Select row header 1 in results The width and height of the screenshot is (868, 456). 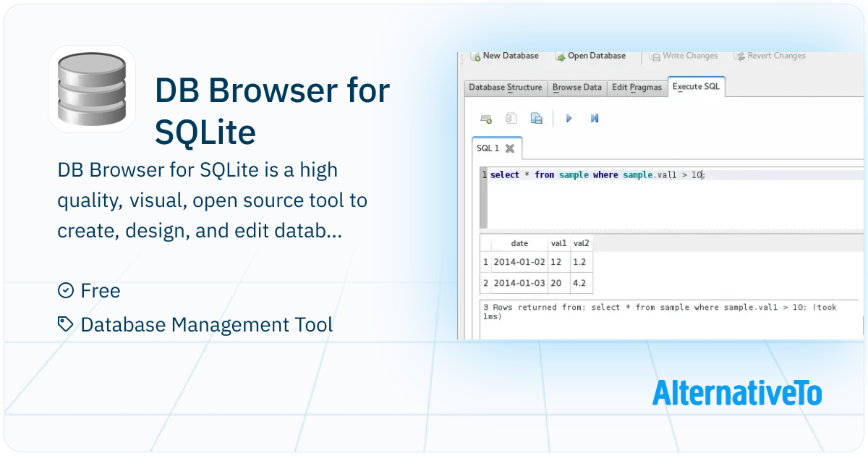pyautogui.click(x=486, y=262)
